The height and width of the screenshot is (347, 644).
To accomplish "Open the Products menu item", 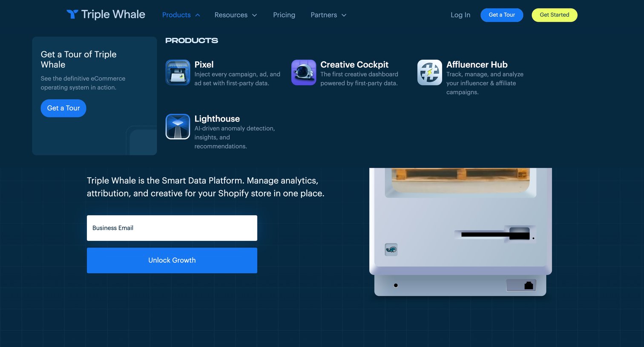I will pyautogui.click(x=176, y=15).
